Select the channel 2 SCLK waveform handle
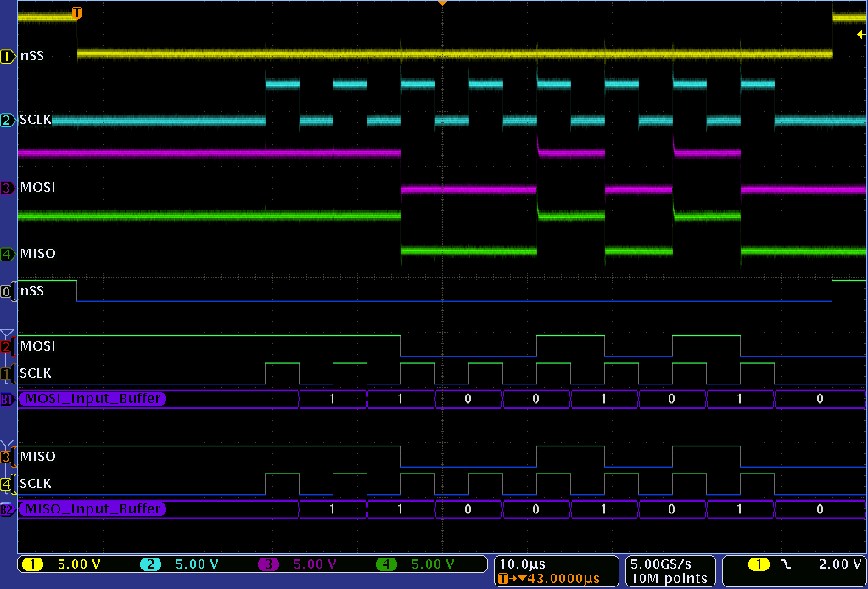Viewport: 868px width, 589px height. pos(8,121)
